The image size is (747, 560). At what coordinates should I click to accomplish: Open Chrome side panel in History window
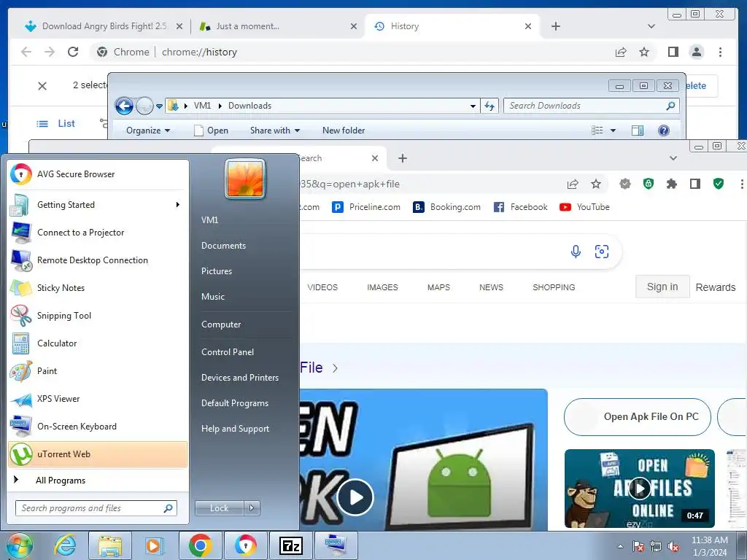coord(673,52)
